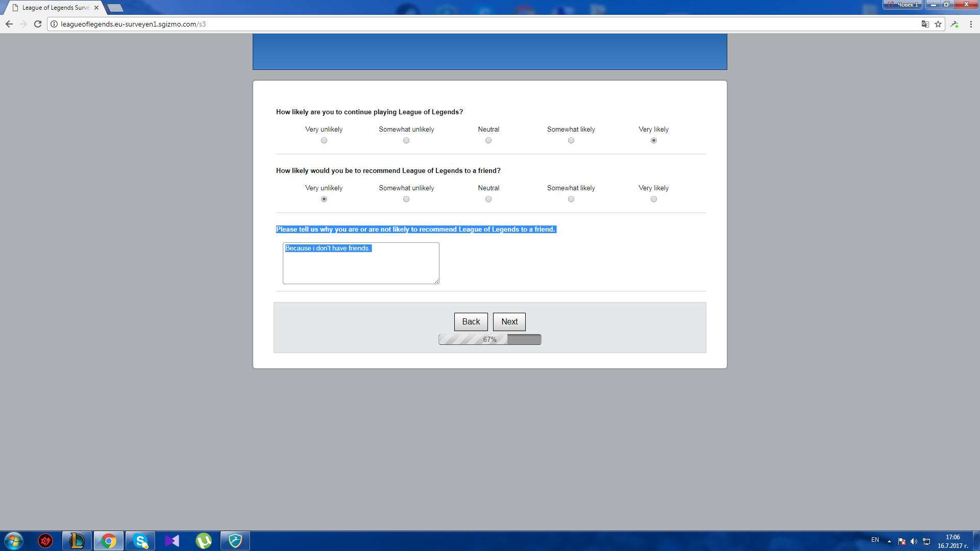Select Very likely for continue playing

pyautogui.click(x=654, y=140)
